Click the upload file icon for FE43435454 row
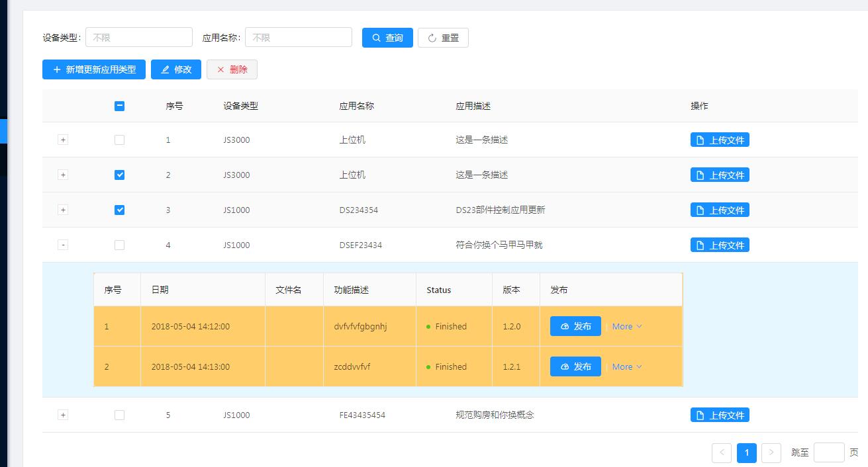Viewport: 868px width, 467px height. coord(701,415)
